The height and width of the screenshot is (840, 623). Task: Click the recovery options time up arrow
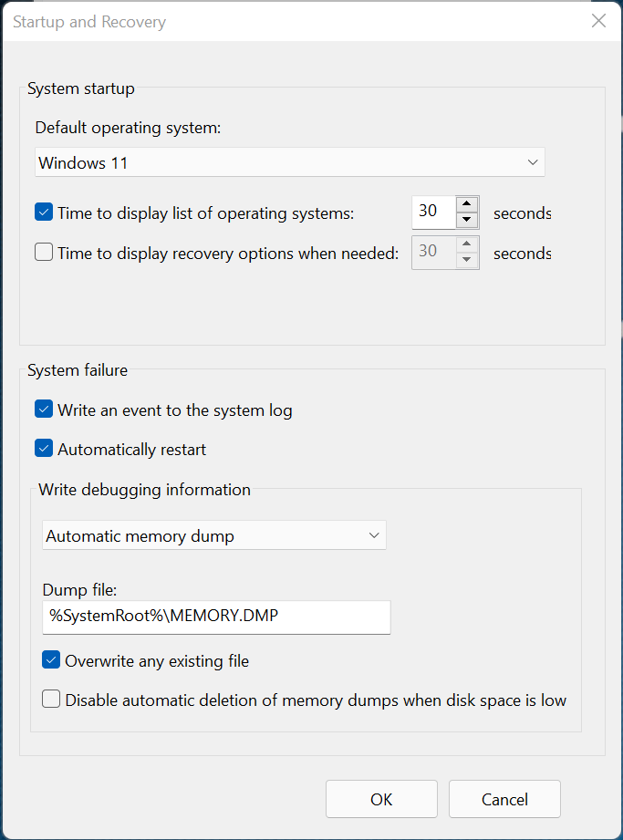point(467,244)
